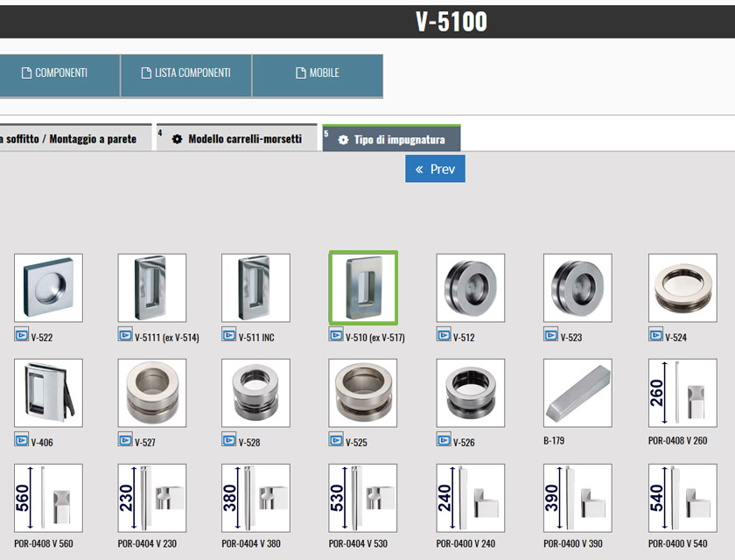
Task: Open the video icon beside V-512
Action: point(444,335)
